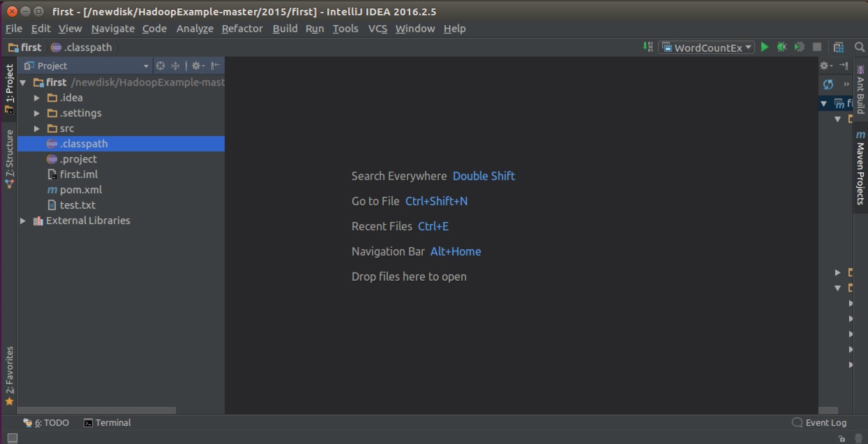Open the VCS menu
868x444 pixels.
tap(377, 29)
